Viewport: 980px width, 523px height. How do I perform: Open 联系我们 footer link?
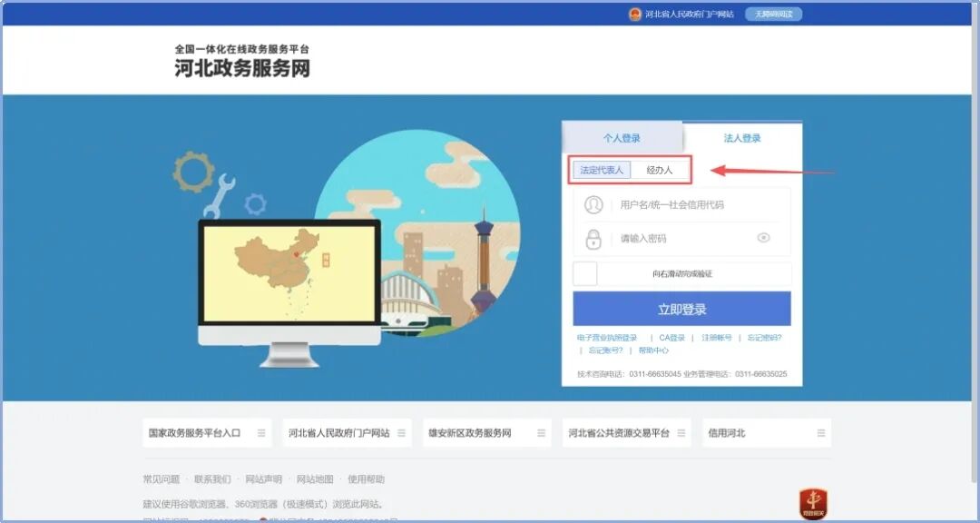pyautogui.click(x=212, y=479)
